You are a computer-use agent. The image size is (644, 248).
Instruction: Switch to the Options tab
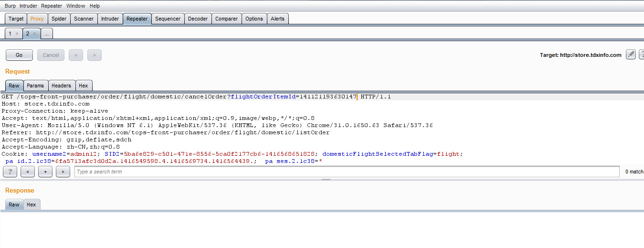254,19
